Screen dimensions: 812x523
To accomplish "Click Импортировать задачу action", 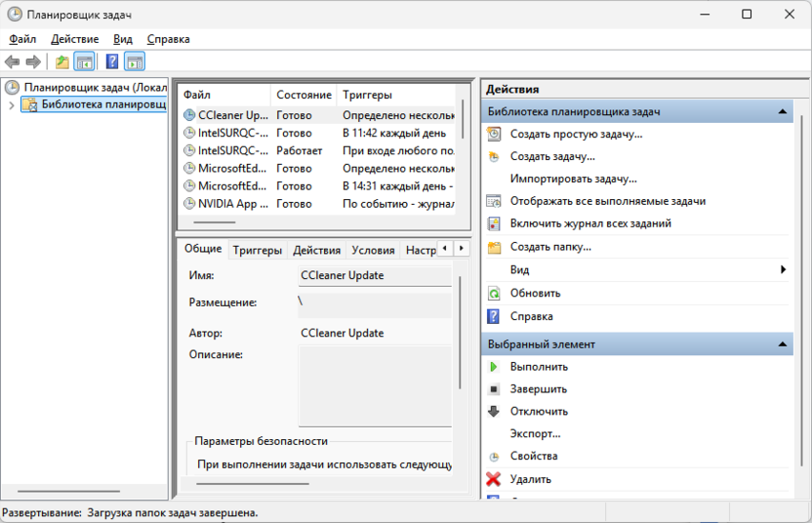I will click(x=573, y=179).
